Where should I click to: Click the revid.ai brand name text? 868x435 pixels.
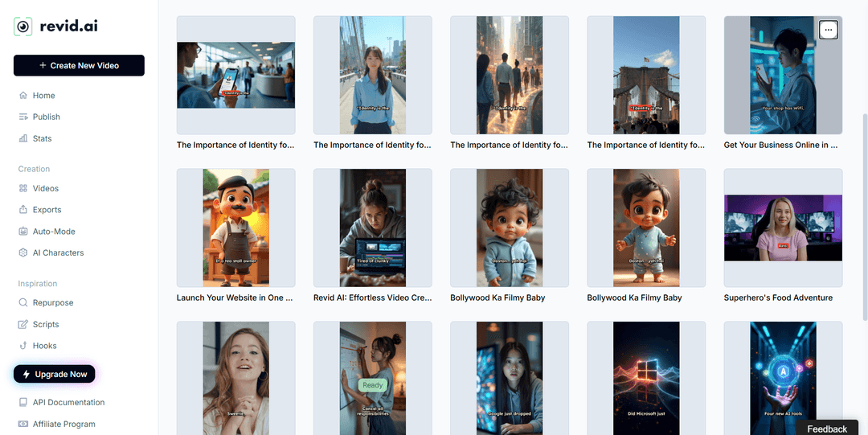pyautogui.click(x=68, y=26)
